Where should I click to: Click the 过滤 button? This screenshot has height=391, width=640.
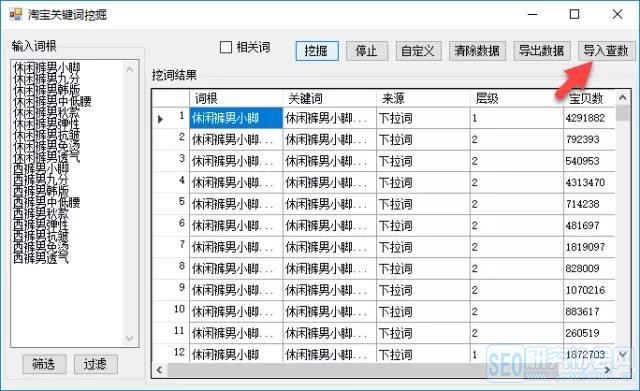pos(96,364)
